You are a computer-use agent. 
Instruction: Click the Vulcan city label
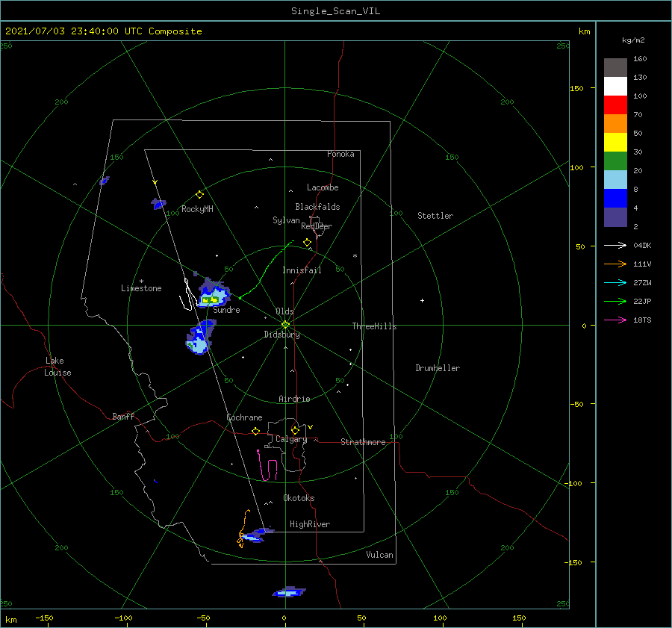click(x=379, y=555)
